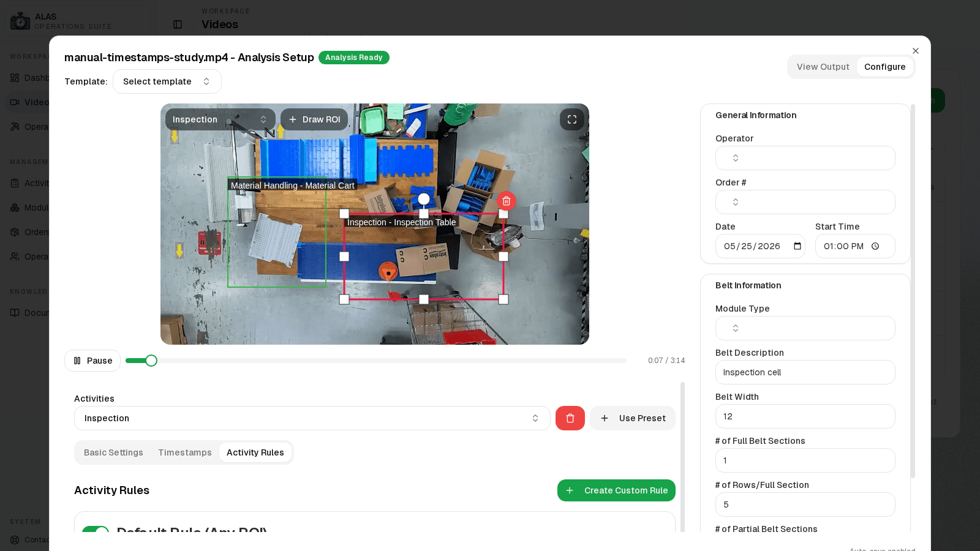Click the Belt Information heading

pyautogui.click(x=748, y=285)
